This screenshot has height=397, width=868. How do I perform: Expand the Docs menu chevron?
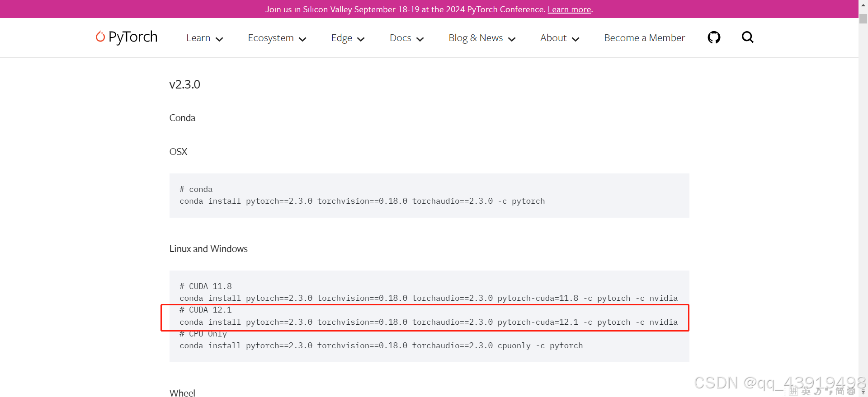pos(420,39)
